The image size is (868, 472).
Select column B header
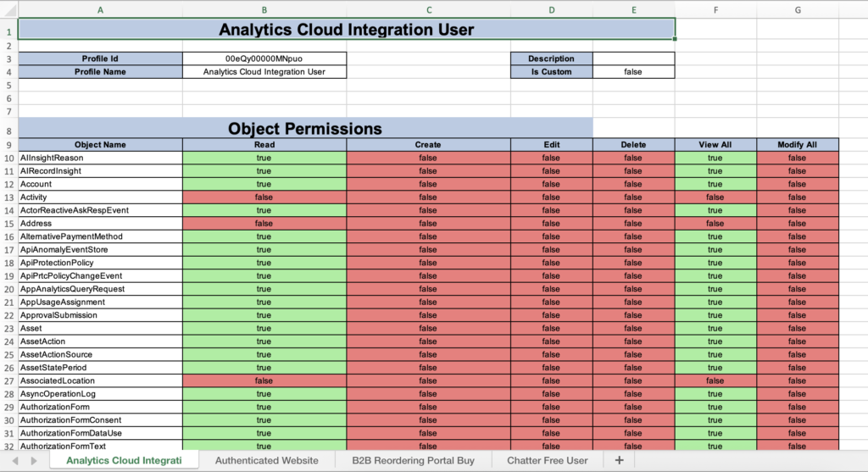coord(264,9)
